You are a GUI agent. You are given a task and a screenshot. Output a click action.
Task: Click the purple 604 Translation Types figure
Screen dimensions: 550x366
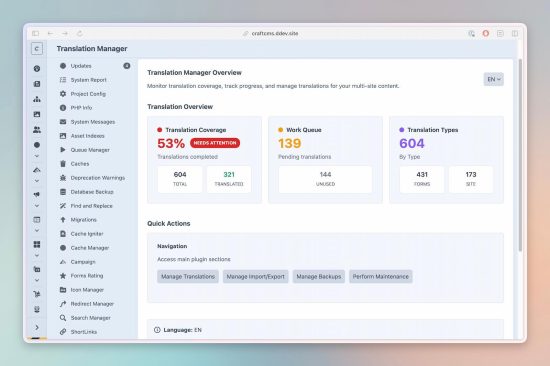(x=412, y=143)
